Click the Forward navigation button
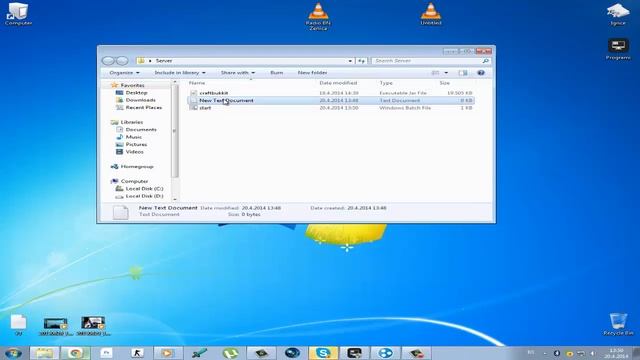 click(122, 61)
